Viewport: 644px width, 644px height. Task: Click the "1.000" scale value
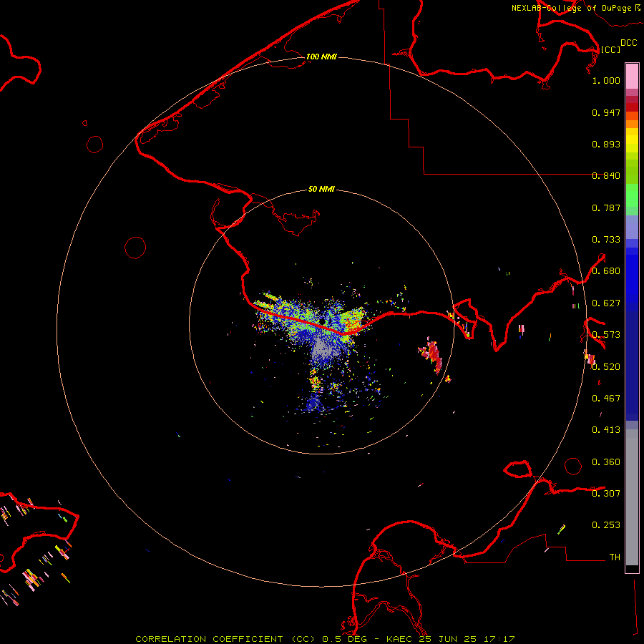click(606, 80)
